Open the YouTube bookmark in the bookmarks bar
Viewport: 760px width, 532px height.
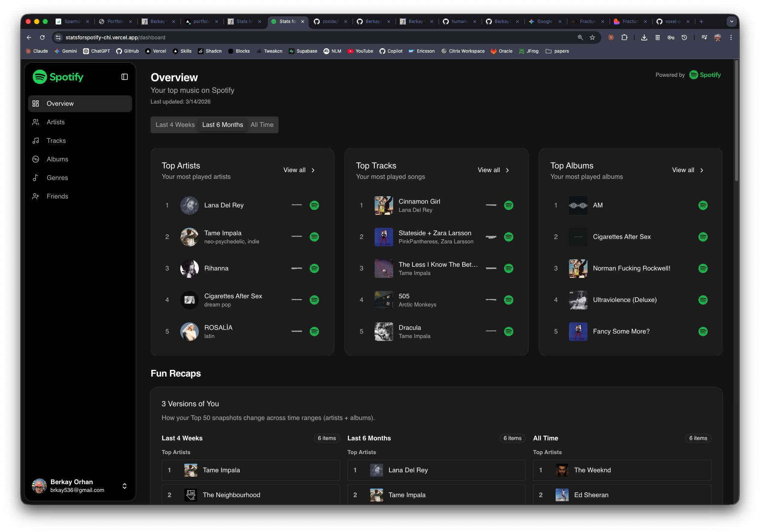360,51
